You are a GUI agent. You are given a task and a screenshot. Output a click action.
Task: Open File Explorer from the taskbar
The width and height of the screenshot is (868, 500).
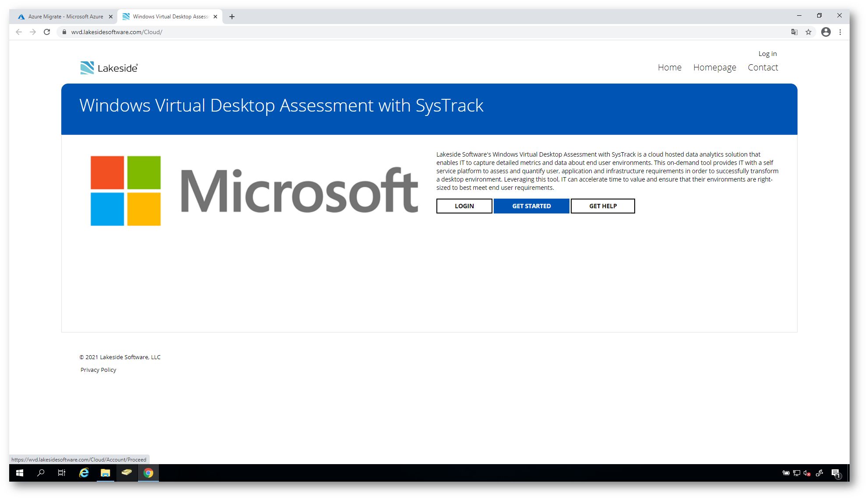(105, 473)
